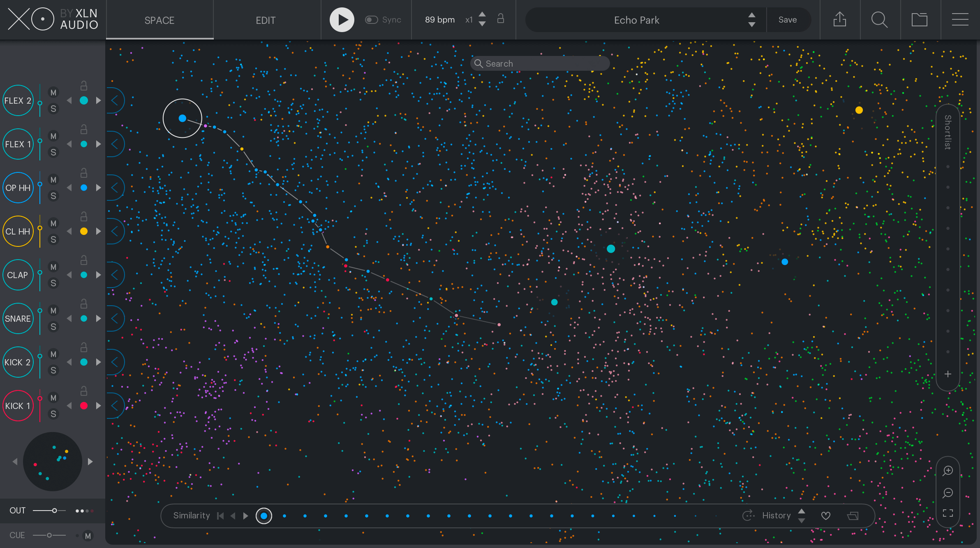
Task: Expand SNARE channel chevron
Action: tap(115, 318)
